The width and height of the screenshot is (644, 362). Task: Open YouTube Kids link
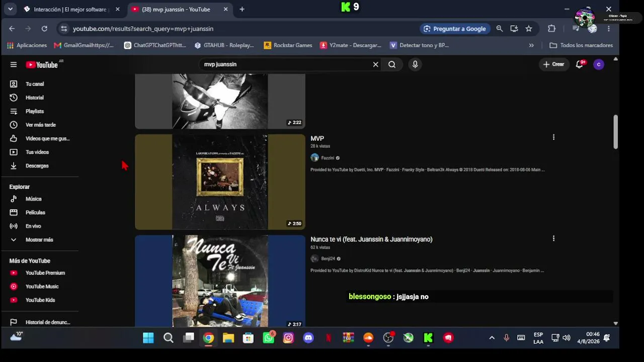[40, 300]
